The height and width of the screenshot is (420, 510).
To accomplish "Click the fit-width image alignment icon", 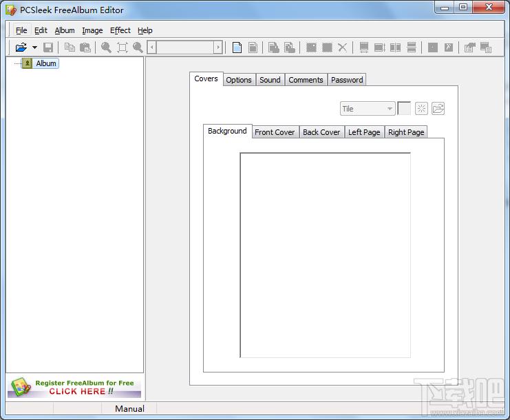I will coord(364,48).
